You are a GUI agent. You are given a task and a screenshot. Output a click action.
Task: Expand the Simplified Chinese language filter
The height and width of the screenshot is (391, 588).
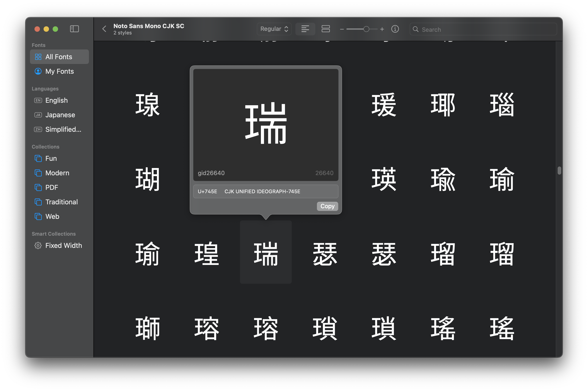[x=63, y=129]
